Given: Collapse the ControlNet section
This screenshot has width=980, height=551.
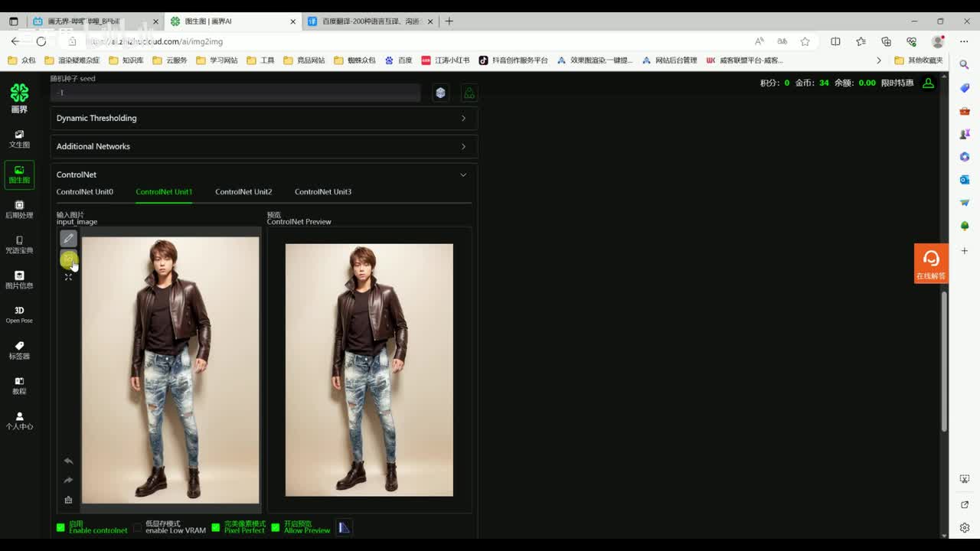Looking at the screenshot, I should [462, 174].
